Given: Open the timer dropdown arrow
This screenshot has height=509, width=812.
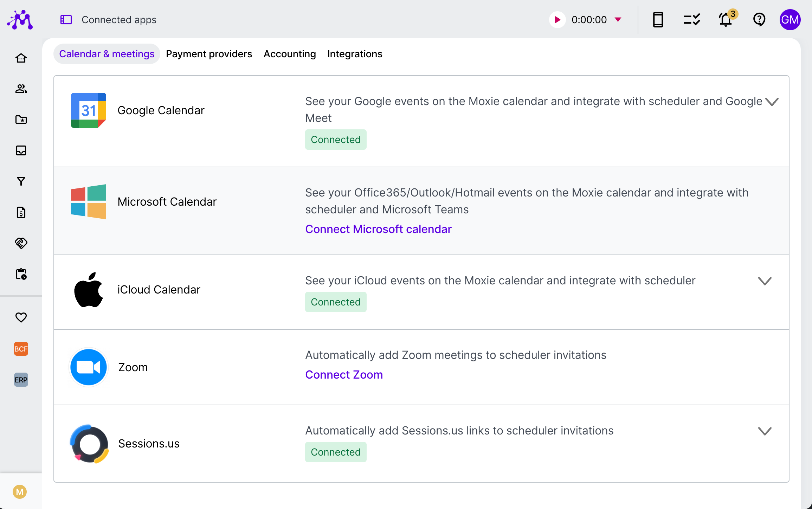Looking at the screenshot, I should click(618, 19).
